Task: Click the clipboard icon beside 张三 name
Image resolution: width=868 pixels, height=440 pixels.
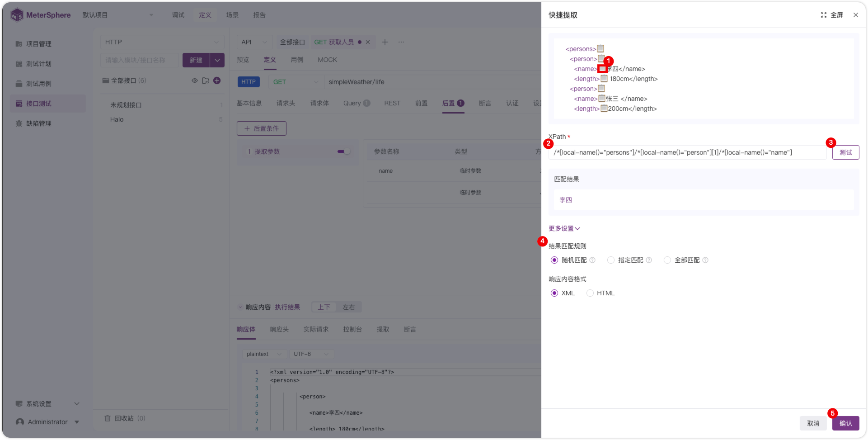Action: [602, 99]
